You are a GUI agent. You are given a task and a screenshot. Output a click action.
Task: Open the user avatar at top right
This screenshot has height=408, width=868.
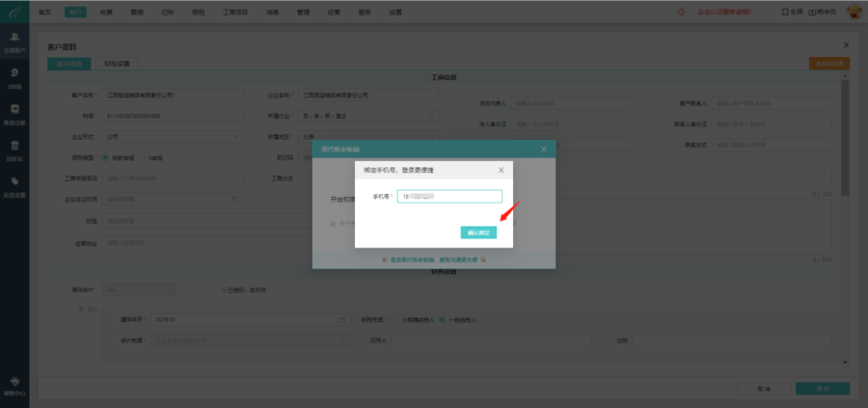(x=854, y=12)
